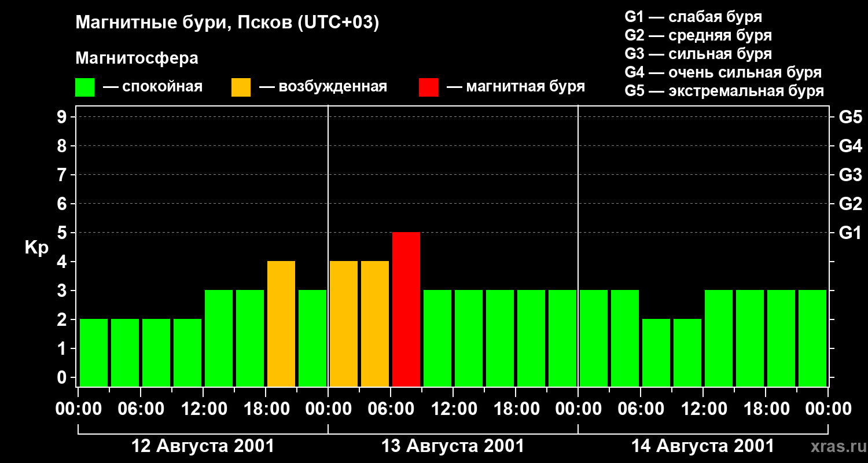Click 'G3 — сильная буря' legend text
The width and height of the screenshot is (868, 463).
click(698, 54)
